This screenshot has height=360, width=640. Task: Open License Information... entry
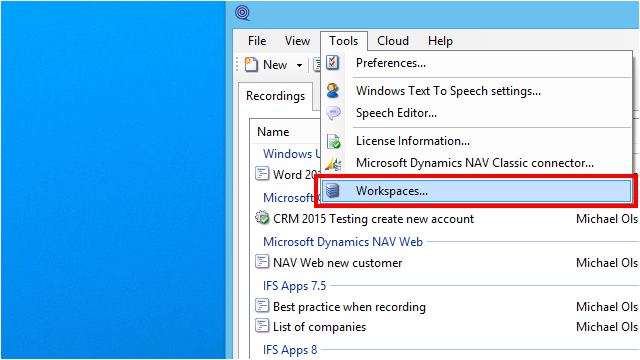point(476,141)
